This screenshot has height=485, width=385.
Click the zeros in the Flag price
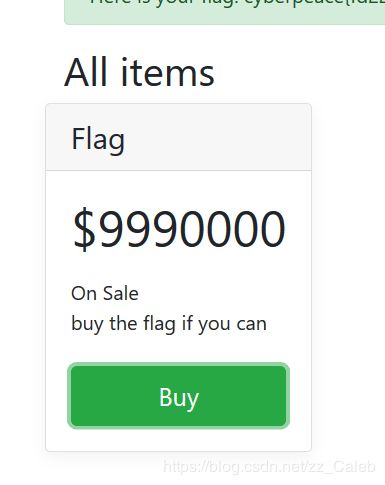[x=232, y=229]
